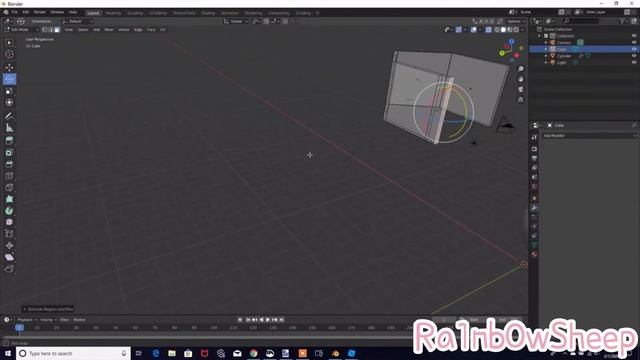Viewport: 640px width, 360px height.
Task: Select the Shear tool
Action: pyautogui.click(x=9, y=258)
